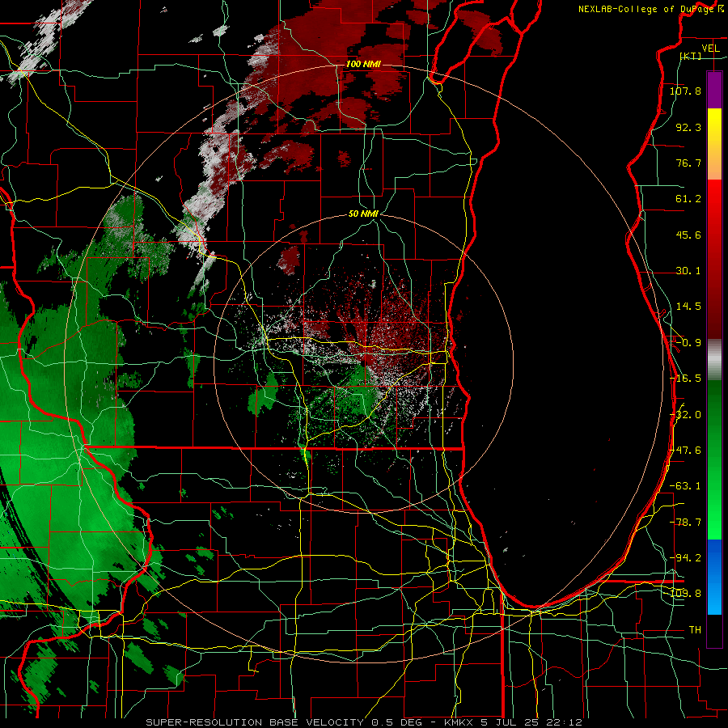Click the -32.0 value on velocity scale
Screen dimensions: 728x728
point(685,415)
